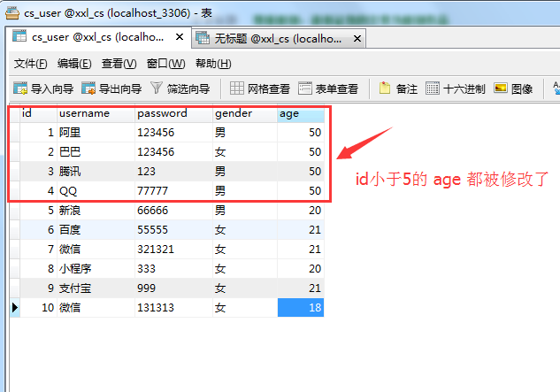
Task: Switch to Grid View (网格查看)
Action: [x=259, y=88]
